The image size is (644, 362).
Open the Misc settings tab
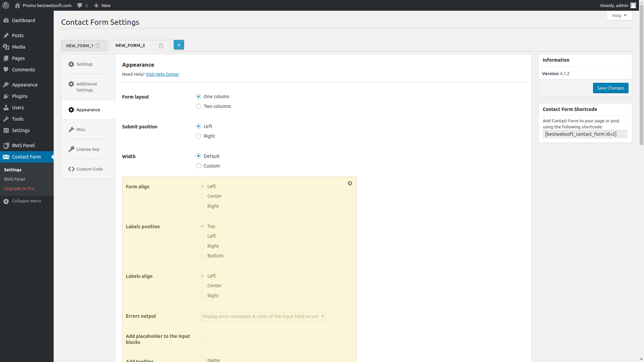pos(81,129)
